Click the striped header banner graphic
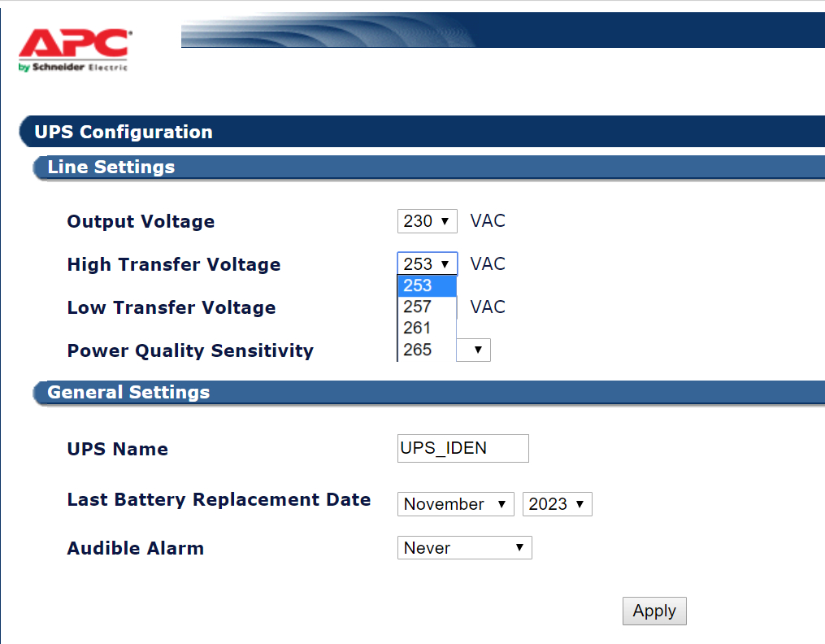This screenshot has width=825, height=644. 325,31
